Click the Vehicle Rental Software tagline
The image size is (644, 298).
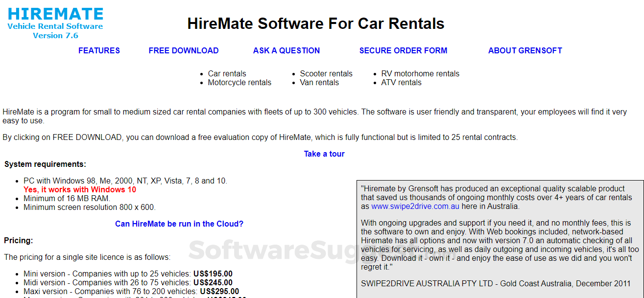[55, 26]
